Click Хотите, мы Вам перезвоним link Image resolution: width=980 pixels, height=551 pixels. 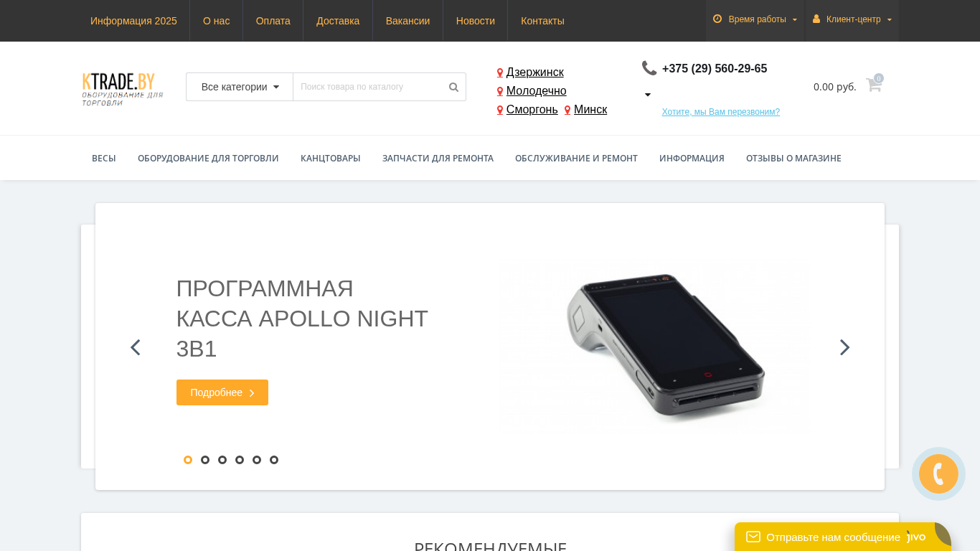tap(721, 112)
